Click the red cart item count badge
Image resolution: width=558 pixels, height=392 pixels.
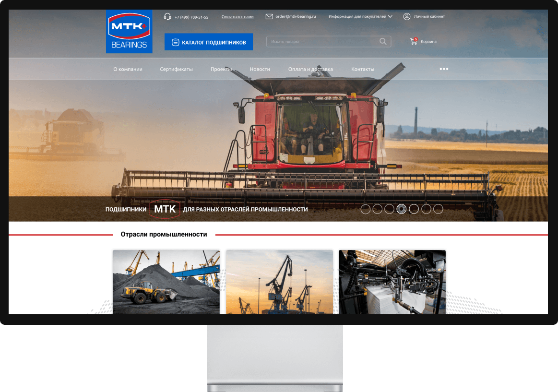click(x=416, y=39)
